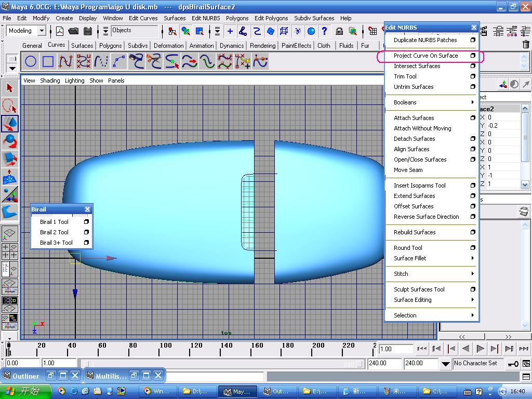Image resolution: width=532 pixels, height=399 pixels.
Task: Switch to the Deformation shelf tab
Action: pyautogui.click(x=169, y=46)
